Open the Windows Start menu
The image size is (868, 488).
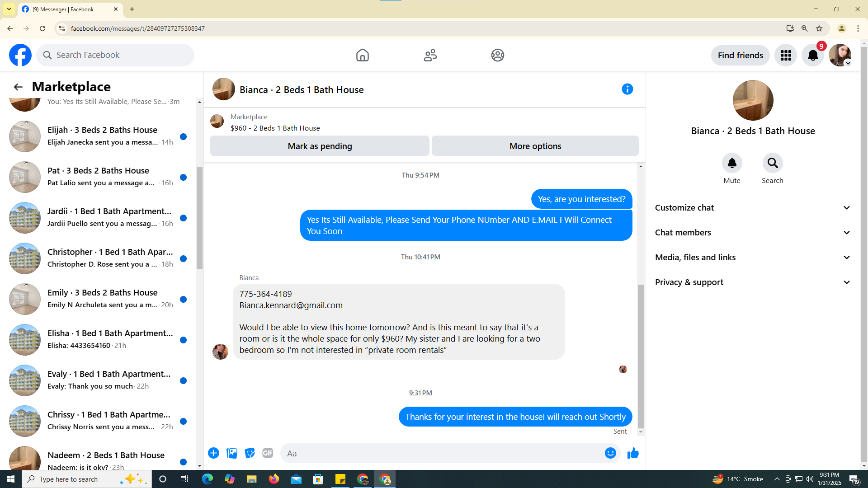11,479
